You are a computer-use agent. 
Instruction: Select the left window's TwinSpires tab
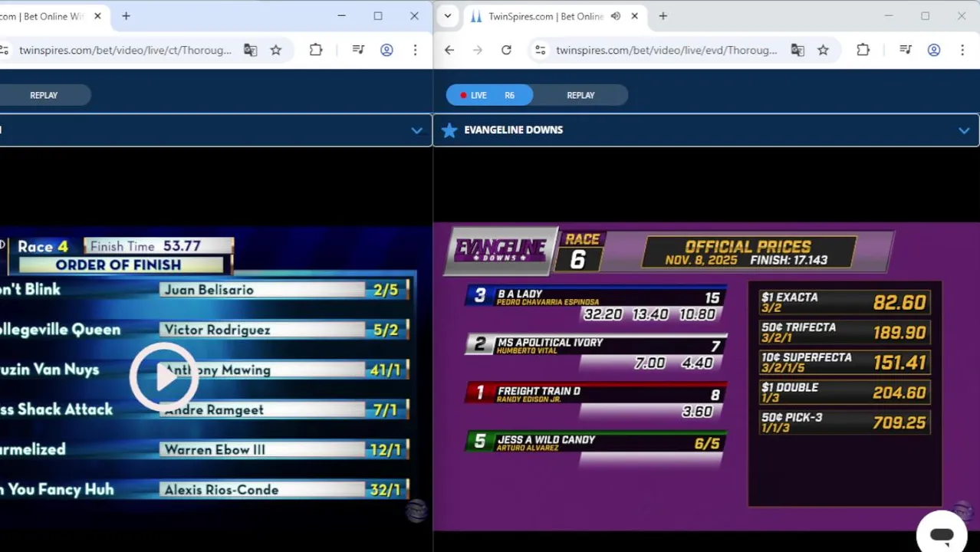tap(50, 16)
